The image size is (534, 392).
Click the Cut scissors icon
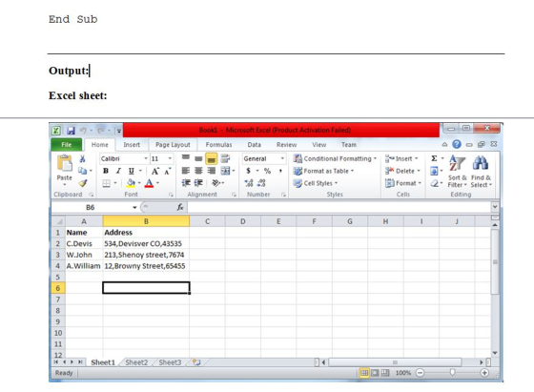pyautogui.click(x=82, y=158)
